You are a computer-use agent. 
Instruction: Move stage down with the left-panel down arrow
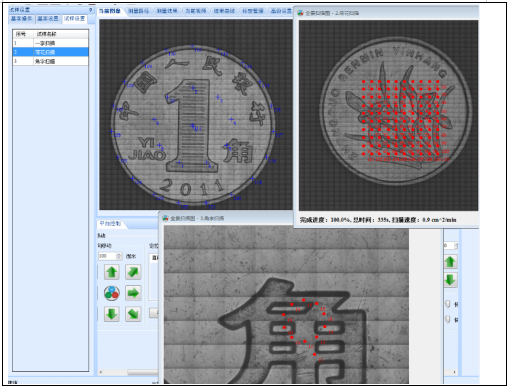point(112,314)
